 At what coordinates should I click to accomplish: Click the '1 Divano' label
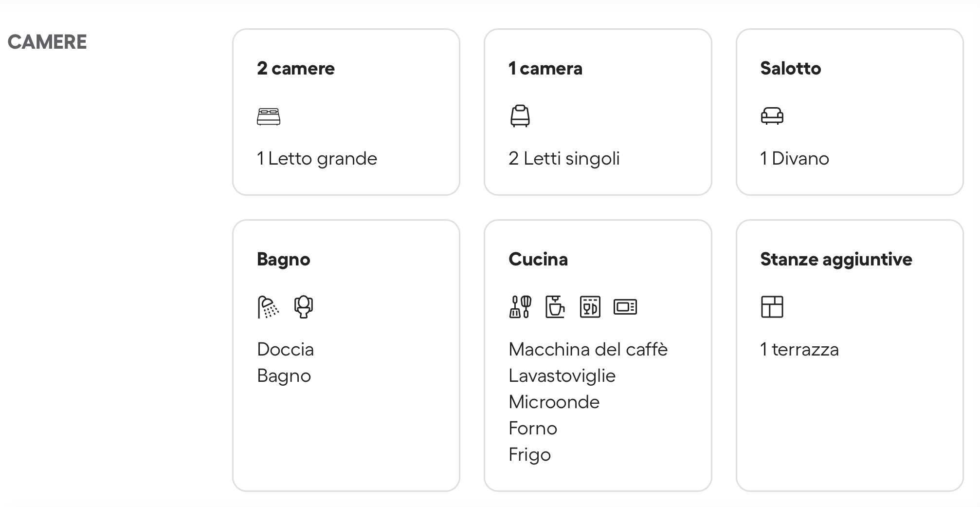click(795, 159)
